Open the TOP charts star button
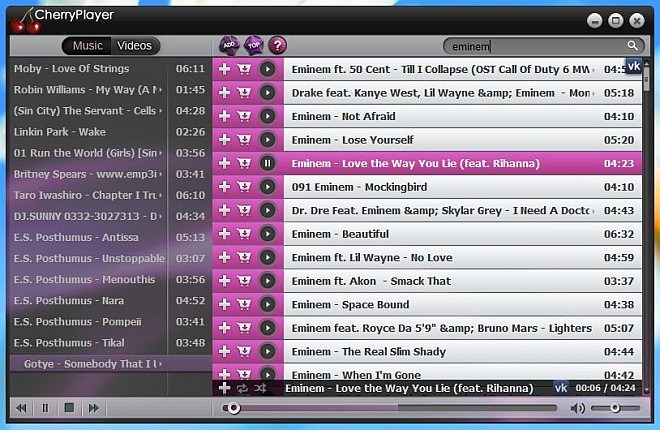 coord(253,45)
